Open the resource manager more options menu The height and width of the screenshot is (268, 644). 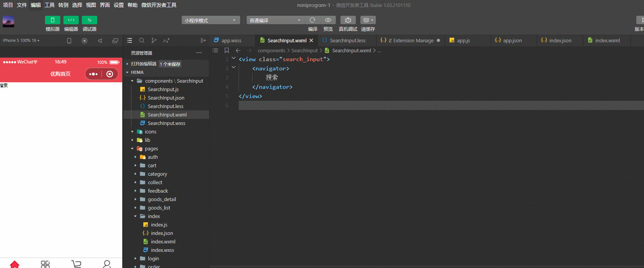point(199,53)
